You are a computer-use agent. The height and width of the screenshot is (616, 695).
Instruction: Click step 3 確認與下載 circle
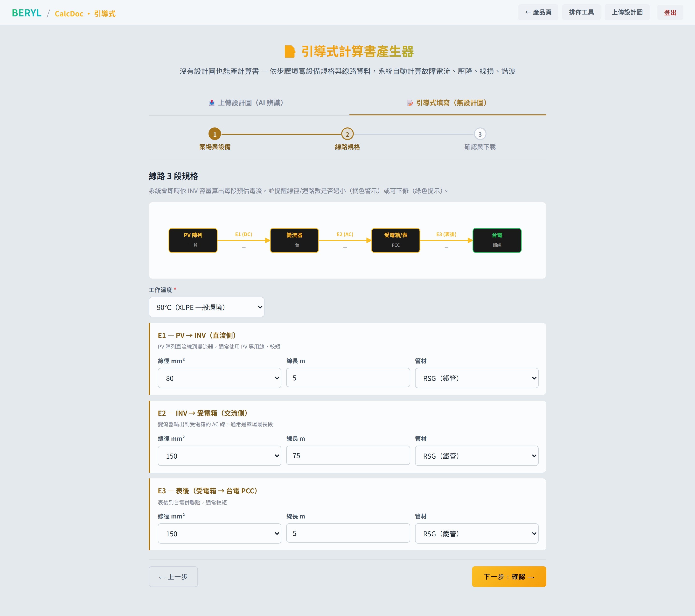pos(480,134)
